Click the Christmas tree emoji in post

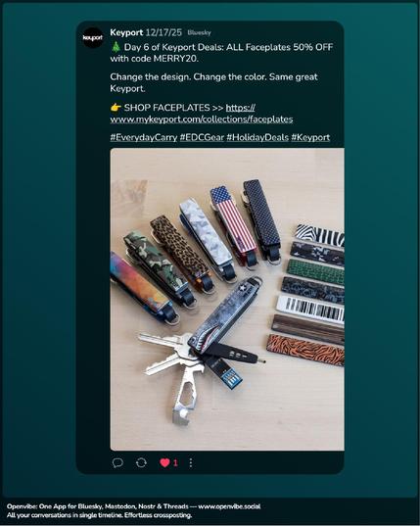(116, 47)
